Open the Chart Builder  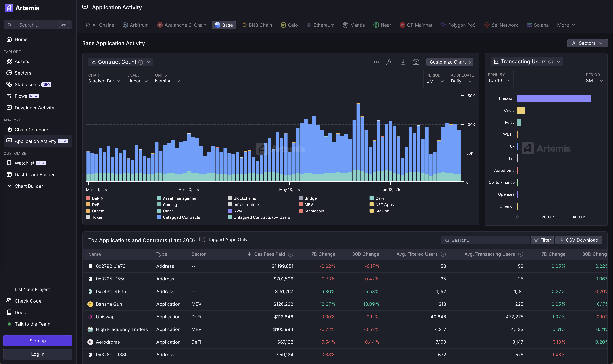click(29, 186)
